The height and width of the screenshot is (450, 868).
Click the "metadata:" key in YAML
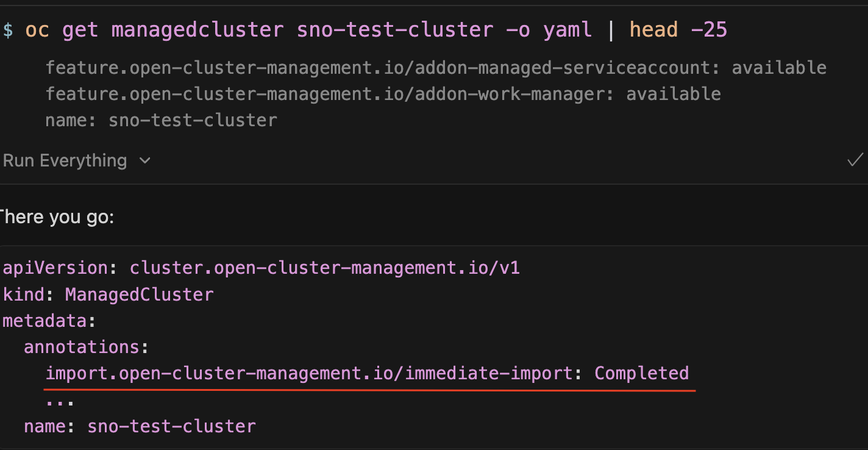click(49, 321)
